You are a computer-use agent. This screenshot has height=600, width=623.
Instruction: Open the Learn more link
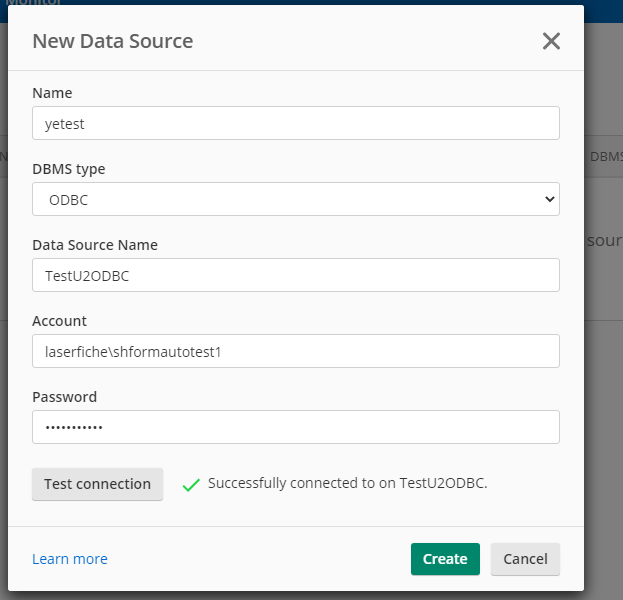click(x=70, y=559)
